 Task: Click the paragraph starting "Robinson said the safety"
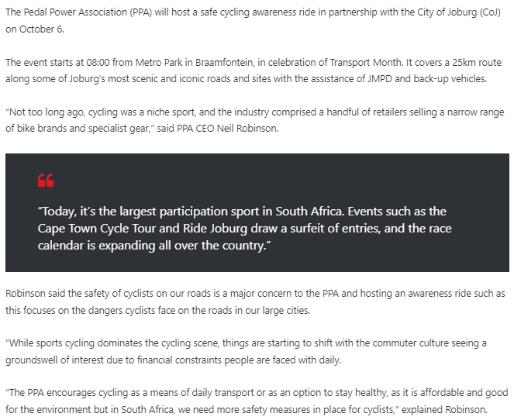255,301
